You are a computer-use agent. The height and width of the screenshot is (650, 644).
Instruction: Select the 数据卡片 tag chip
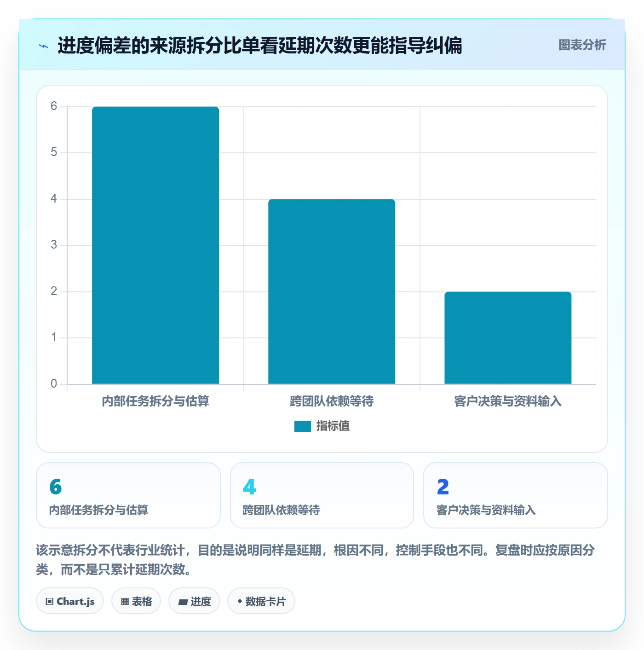[x=261, y=601]
